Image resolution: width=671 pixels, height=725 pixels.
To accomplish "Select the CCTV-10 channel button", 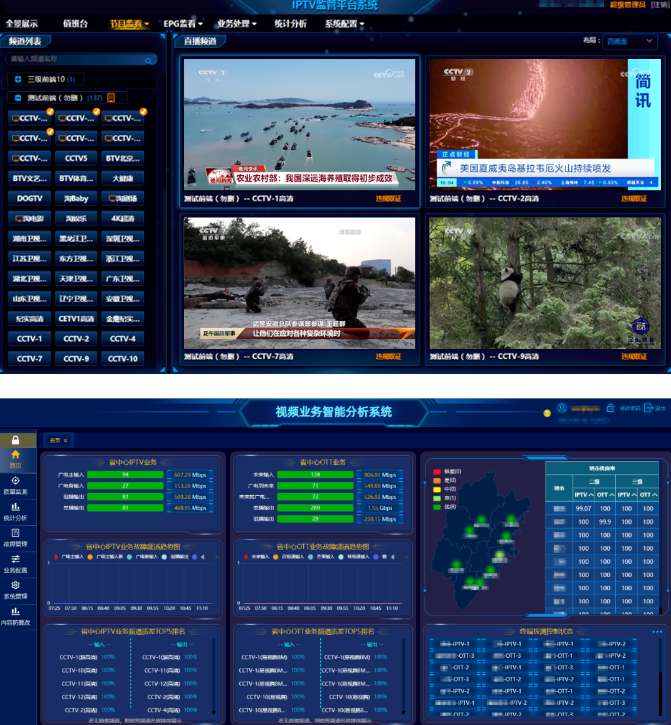I will click(x=123, y=358).
